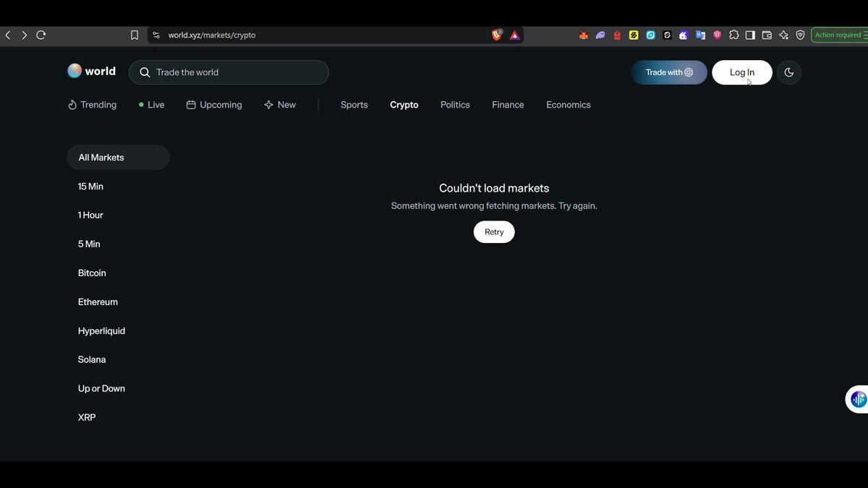This screenshot has width=868, height=488.
Task: Open the Brave Wallet icon
Action: coord(767,35)
